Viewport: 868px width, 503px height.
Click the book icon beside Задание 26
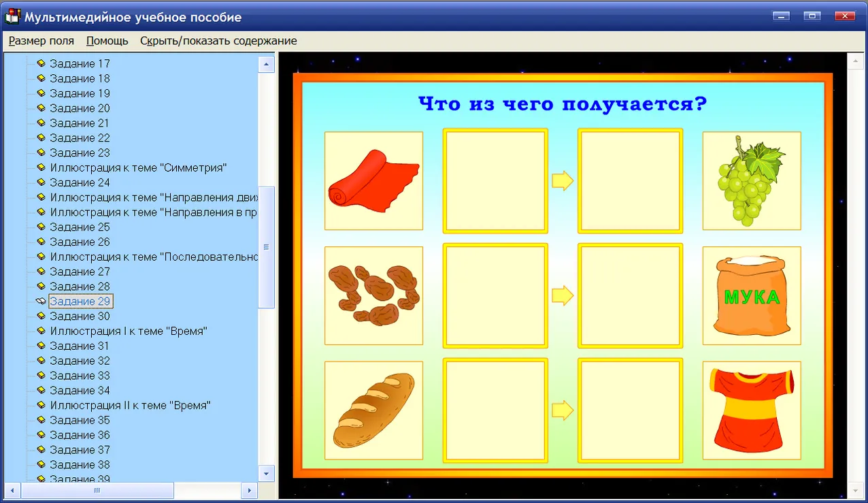click(x=41, y=242)
